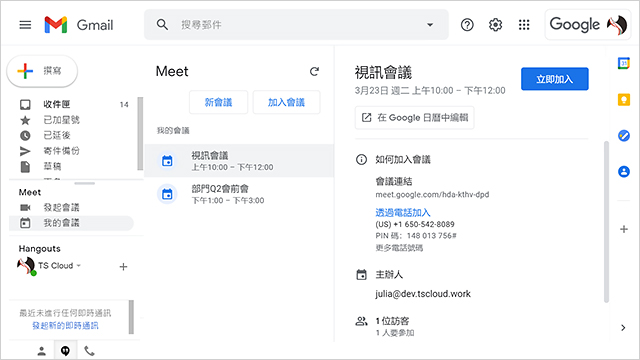Switch to Hangouts conversations tab icon
This screenshot has height=360, width=640.
[x=65, y=351]
